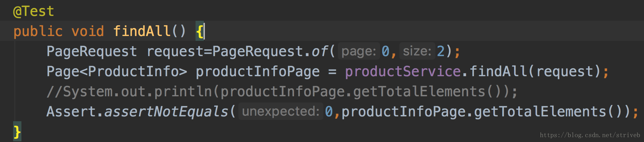Select the 'page:' parameter hint
This screenshot has width=644, height=142.
[x=359, y=51]
